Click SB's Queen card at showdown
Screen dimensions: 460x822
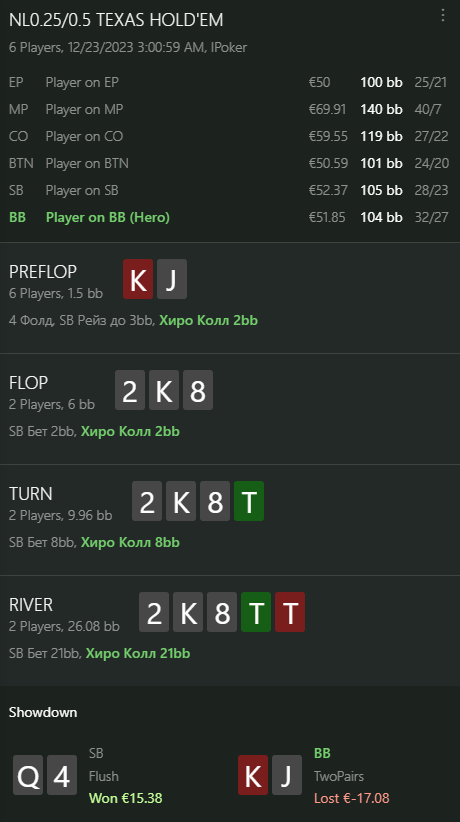pos(28,775)
